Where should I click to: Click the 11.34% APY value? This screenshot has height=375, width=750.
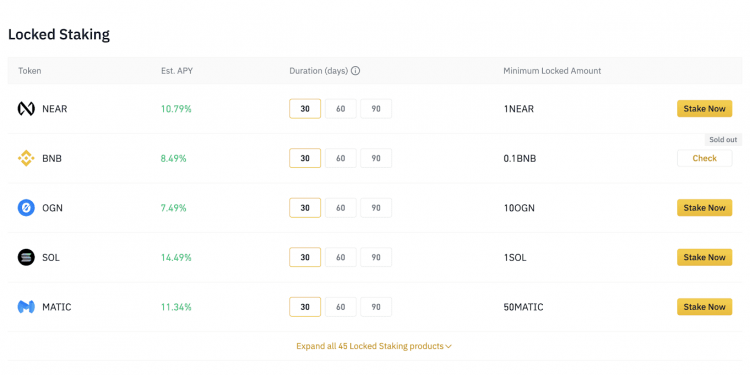click(x=176, y=307)
